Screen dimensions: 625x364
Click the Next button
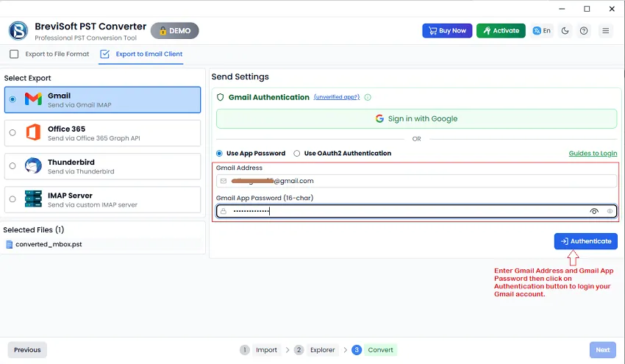(602, 349)
